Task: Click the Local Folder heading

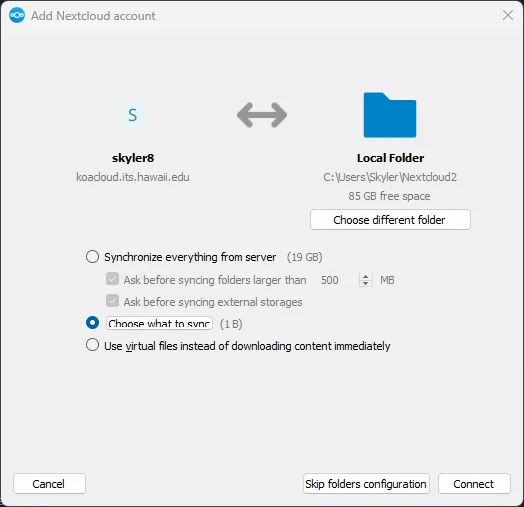Action: pos(390,158)
